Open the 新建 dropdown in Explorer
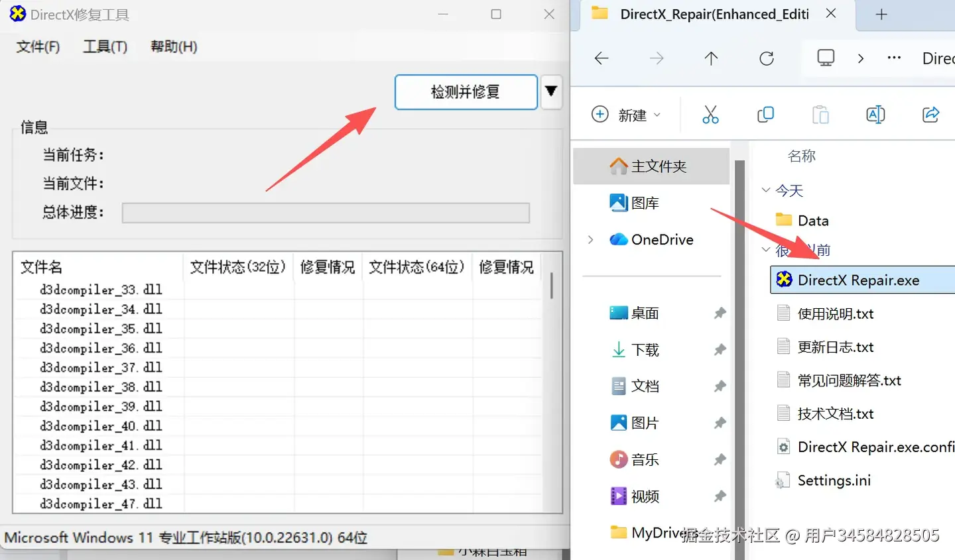Screen dimensions: 955x560 (x=626, y=115)
